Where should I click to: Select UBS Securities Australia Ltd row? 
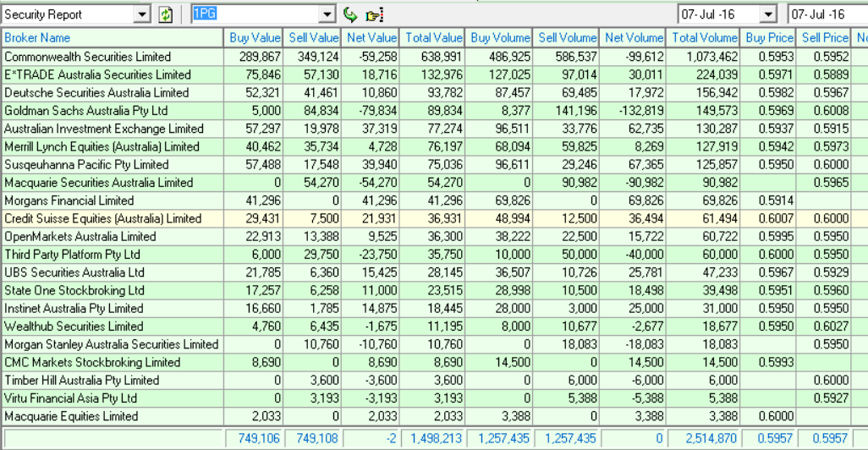point(434,272)
